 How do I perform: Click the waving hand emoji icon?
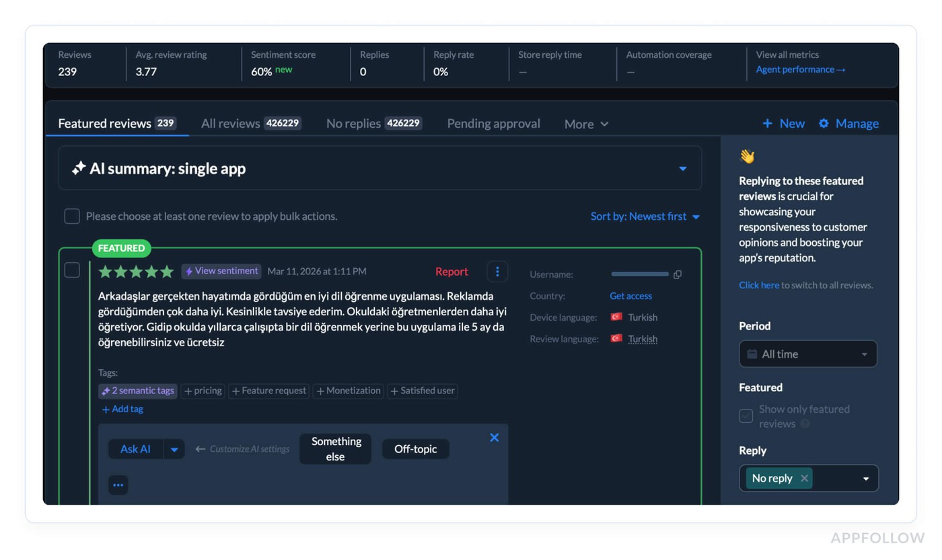[747, 157]
